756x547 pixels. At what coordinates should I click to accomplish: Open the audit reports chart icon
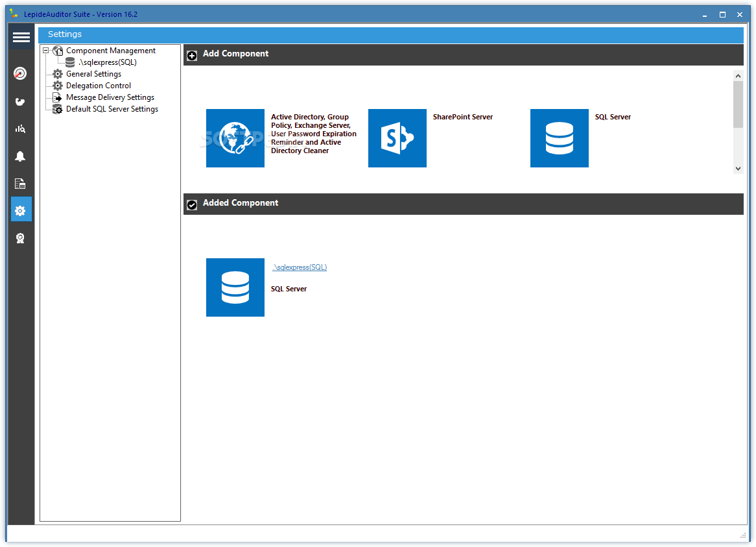pyautogui.click(x=20, y=128)
